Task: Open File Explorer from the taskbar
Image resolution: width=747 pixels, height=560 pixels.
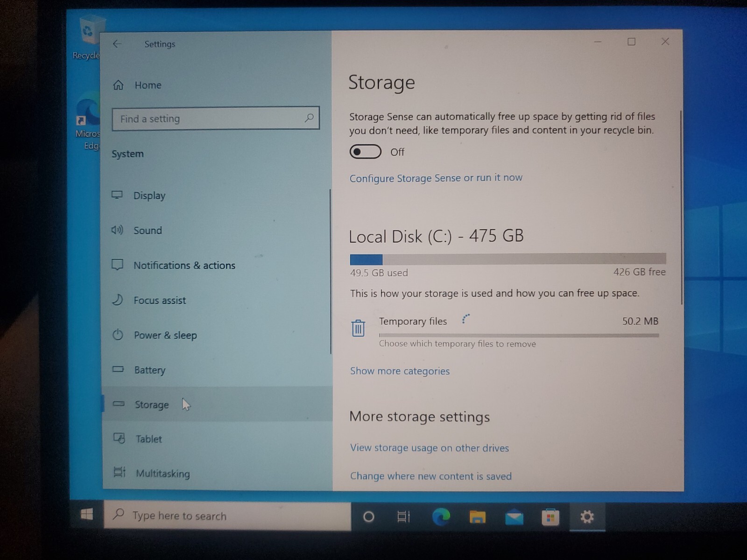Action: [477, 517]
